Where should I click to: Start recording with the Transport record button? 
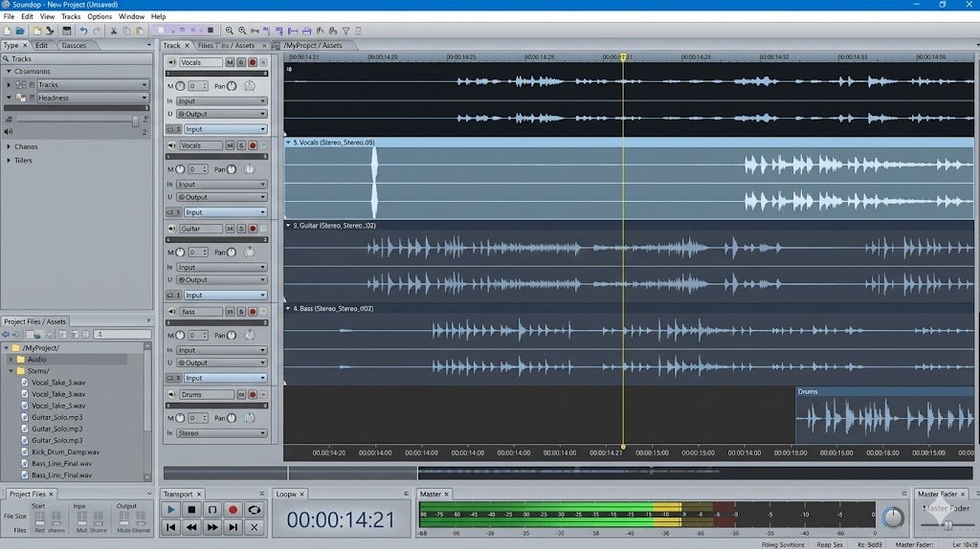point(233,510)
